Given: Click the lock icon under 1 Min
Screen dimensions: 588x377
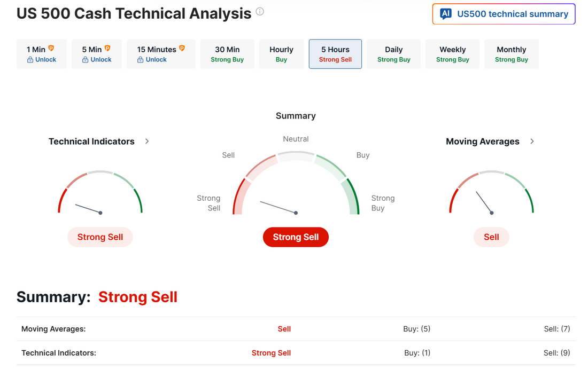Looking at the screenshot, I should pos(30,60).
